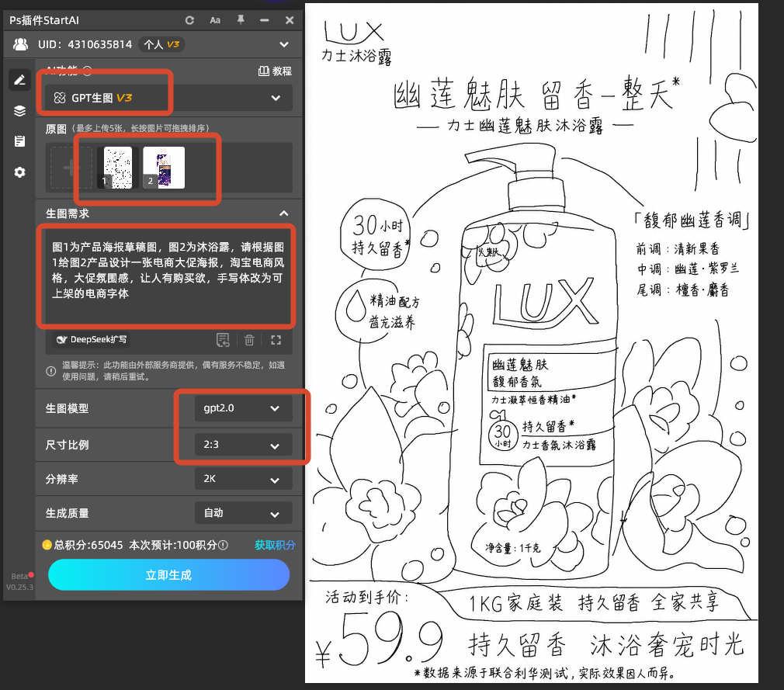Open the 尺寸比例 2:3 dropdown

(243, 445)
